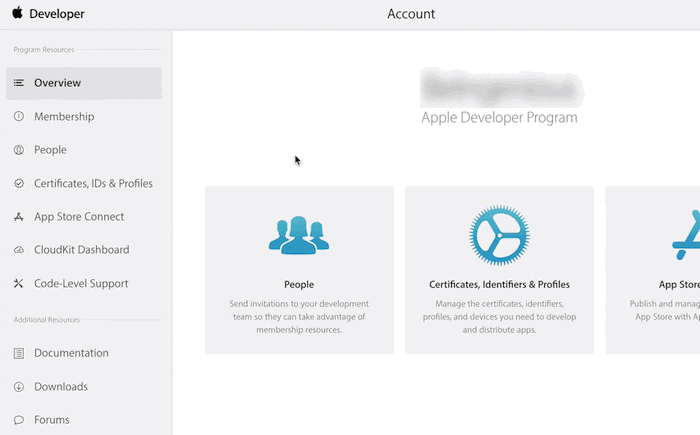The height and width of the screenshot is (435, 700).
Task: Click the Apple Developer Program heading
Action: click(499, 117)
